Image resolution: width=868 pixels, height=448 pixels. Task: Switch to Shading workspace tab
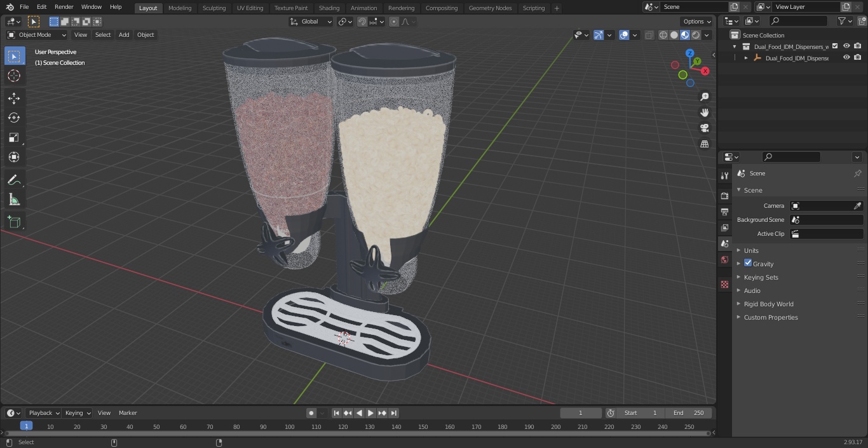(x=329, y=8)
